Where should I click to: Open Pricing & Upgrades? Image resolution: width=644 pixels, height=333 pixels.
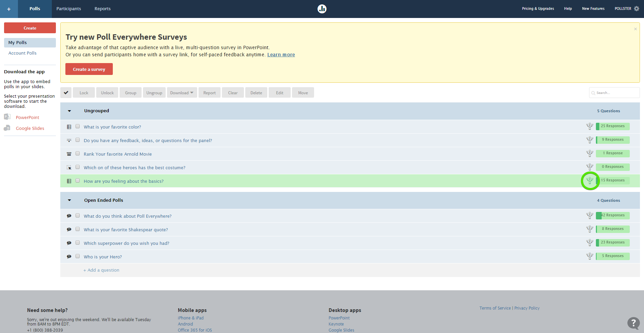tap(538, 9)
